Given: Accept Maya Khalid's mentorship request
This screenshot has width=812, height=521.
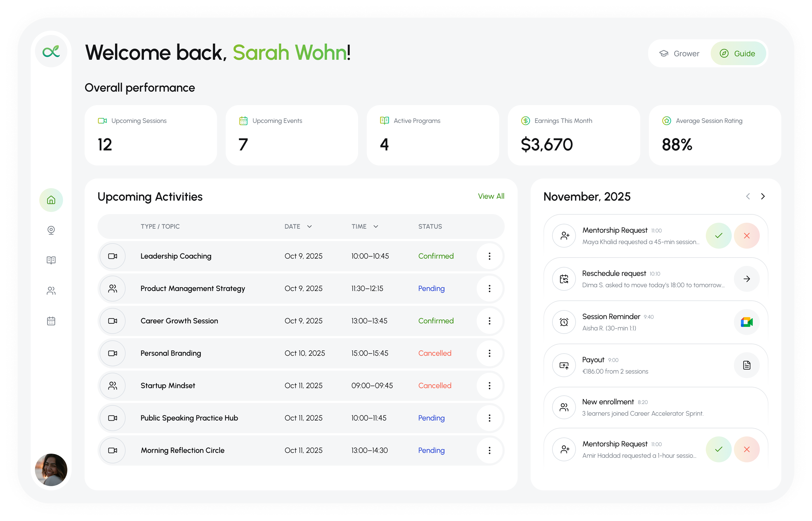Looking at the screenshot, I should (x=718, y=236).
